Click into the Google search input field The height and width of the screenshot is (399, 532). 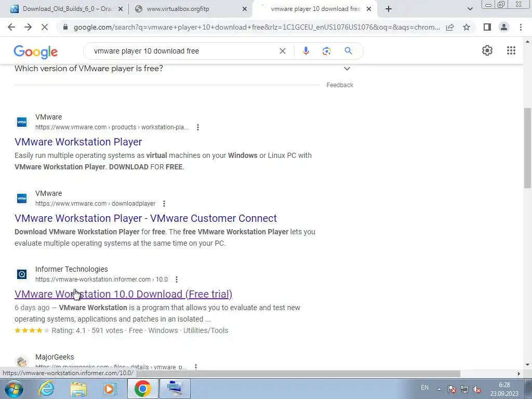click(x=183, y=51)
